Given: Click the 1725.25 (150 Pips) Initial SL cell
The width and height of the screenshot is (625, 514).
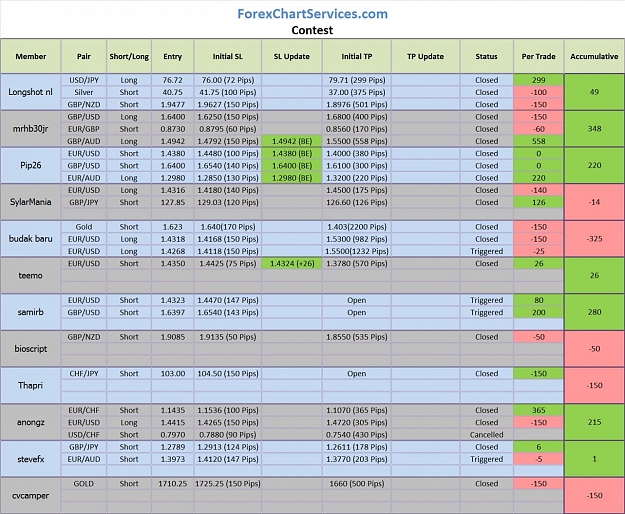Looking at the screenshot, I should pyautogui.click(x=228, y=483).
